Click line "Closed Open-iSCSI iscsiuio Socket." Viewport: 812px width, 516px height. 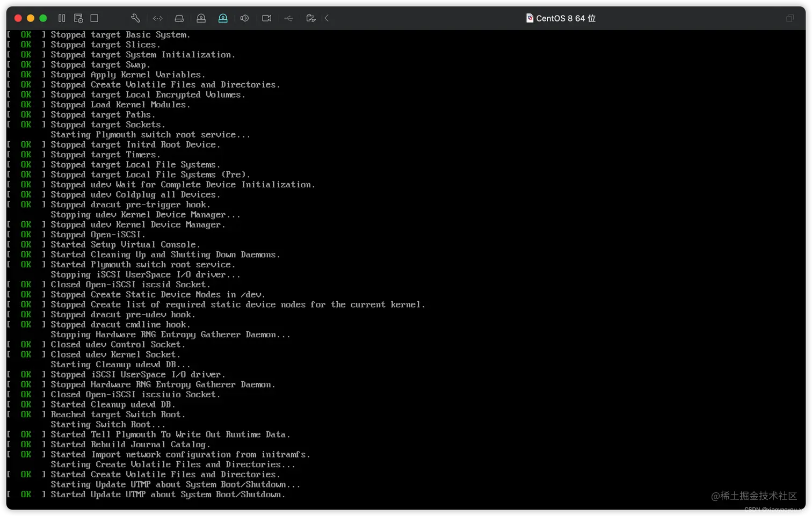click(x=135, y=395)
